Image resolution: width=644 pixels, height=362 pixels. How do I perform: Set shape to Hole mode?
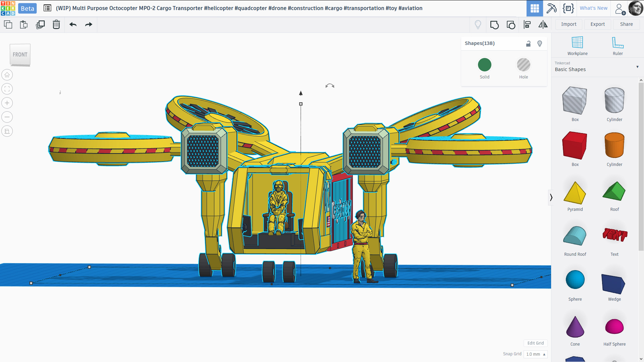523,65
